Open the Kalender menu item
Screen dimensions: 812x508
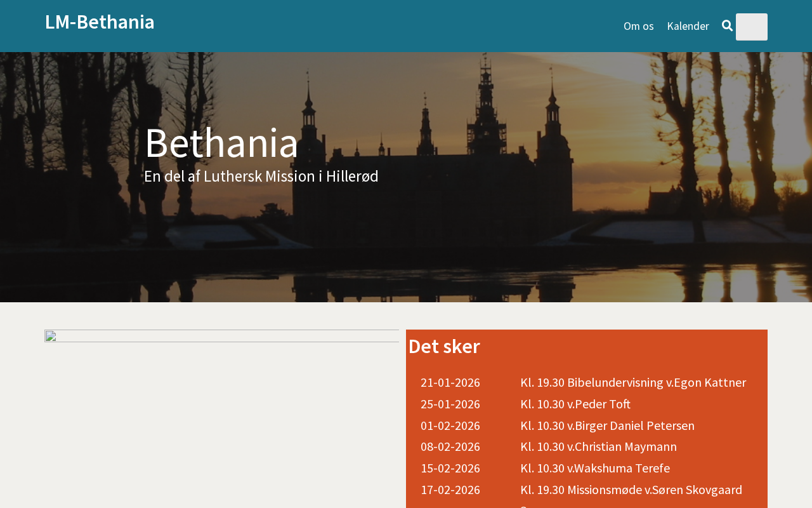(x=688, y=26)
